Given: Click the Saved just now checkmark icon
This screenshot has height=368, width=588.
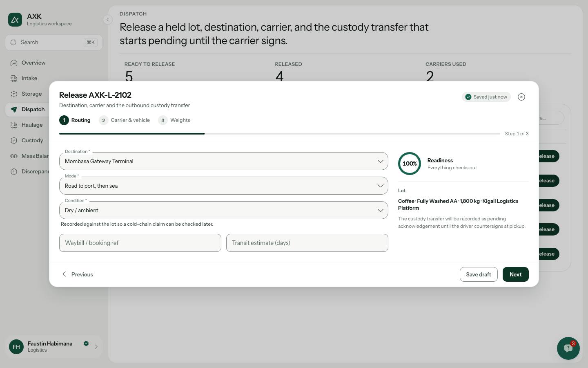Looking at the screenshot, I should (x=468, y=97).
